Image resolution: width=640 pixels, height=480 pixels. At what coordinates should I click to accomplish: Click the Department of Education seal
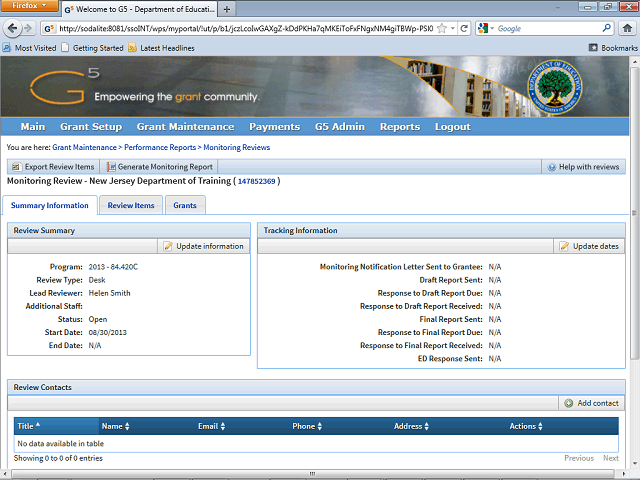[555, 87]
